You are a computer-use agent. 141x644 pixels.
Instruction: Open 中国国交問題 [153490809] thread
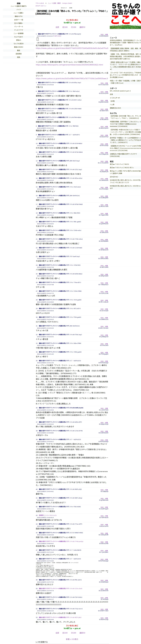point(125,124)
